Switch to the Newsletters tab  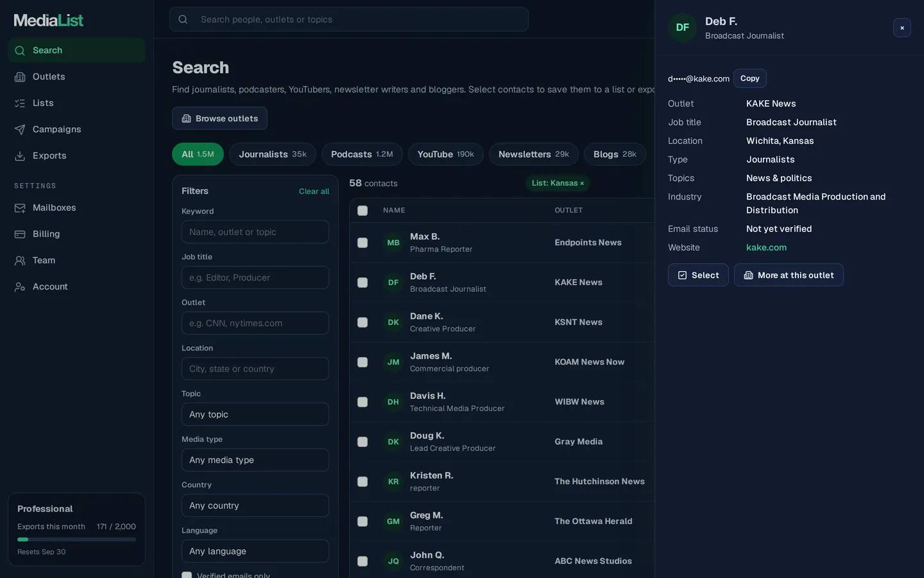(x=534, y=154)
